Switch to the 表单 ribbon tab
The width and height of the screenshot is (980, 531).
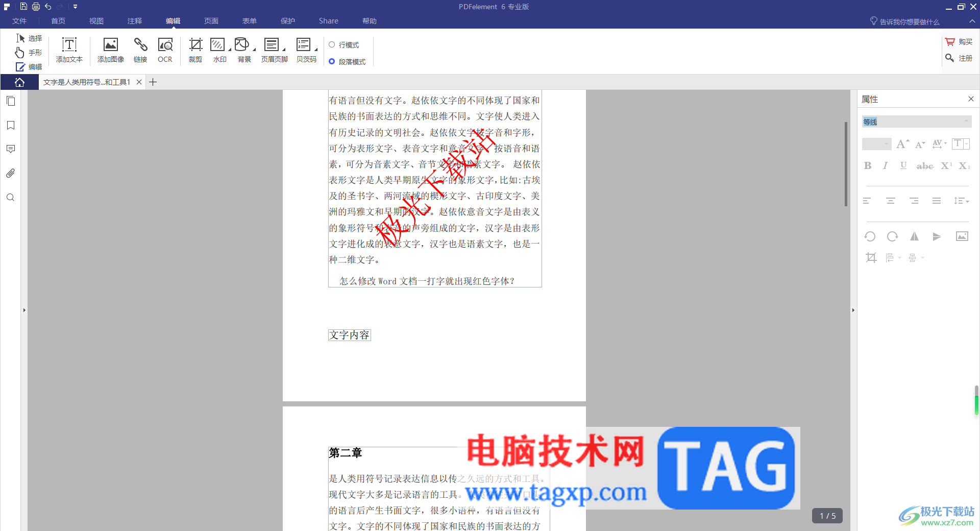[x=250, y=21]
